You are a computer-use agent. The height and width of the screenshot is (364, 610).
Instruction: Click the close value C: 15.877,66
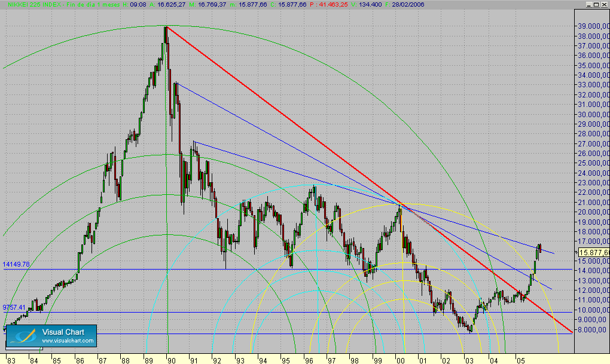pos(288,5)
